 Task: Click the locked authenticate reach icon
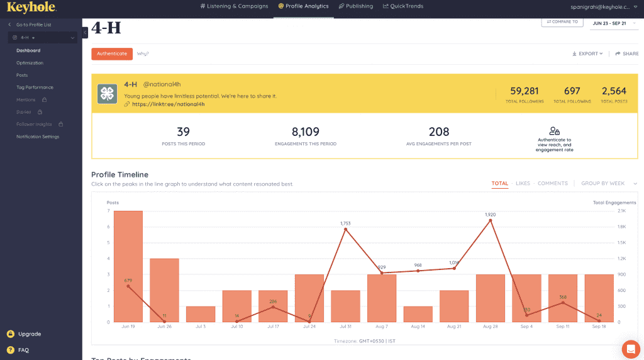(x=555, y=131)
